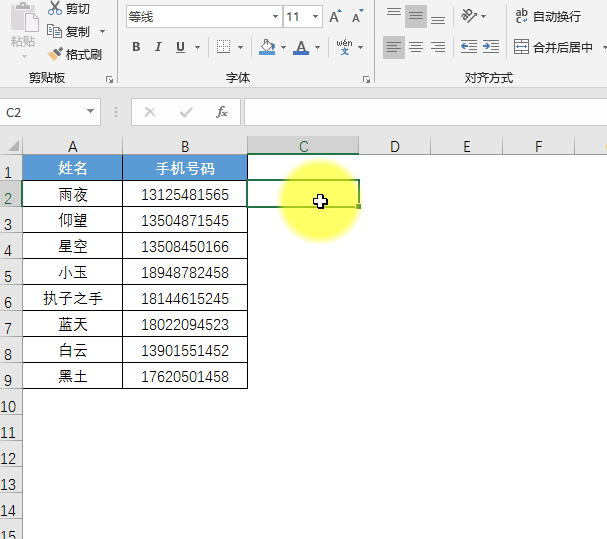Image resolution: width=607 pixels, height=539 pixels.
Task: Select Center horizontal alignment icon
Action: click(416, 47)
